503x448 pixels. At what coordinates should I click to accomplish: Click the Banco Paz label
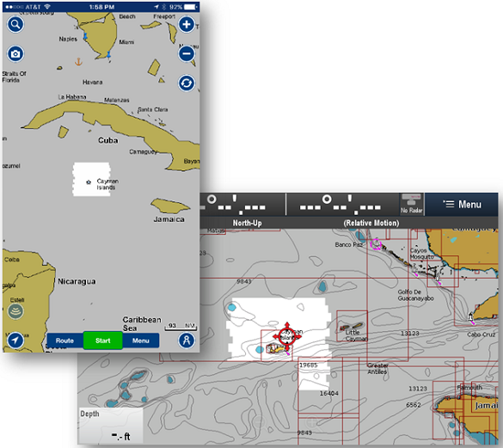pyautogui.click(x=349, y=245)
